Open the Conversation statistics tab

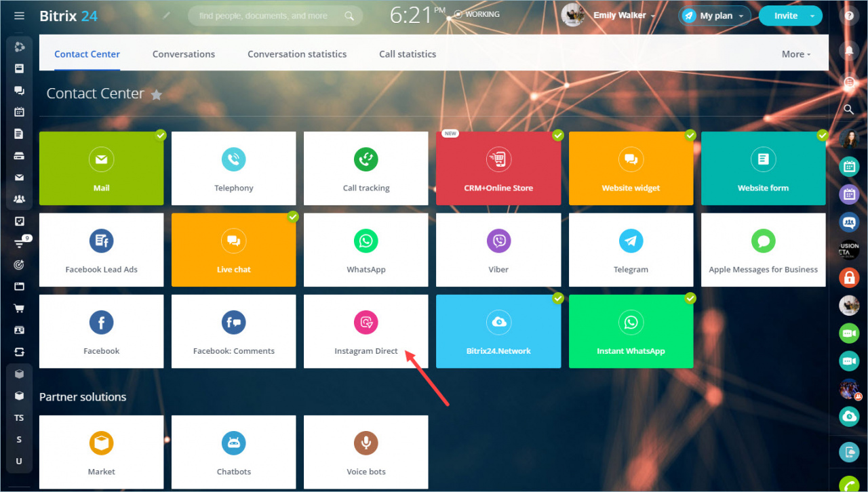297,54
